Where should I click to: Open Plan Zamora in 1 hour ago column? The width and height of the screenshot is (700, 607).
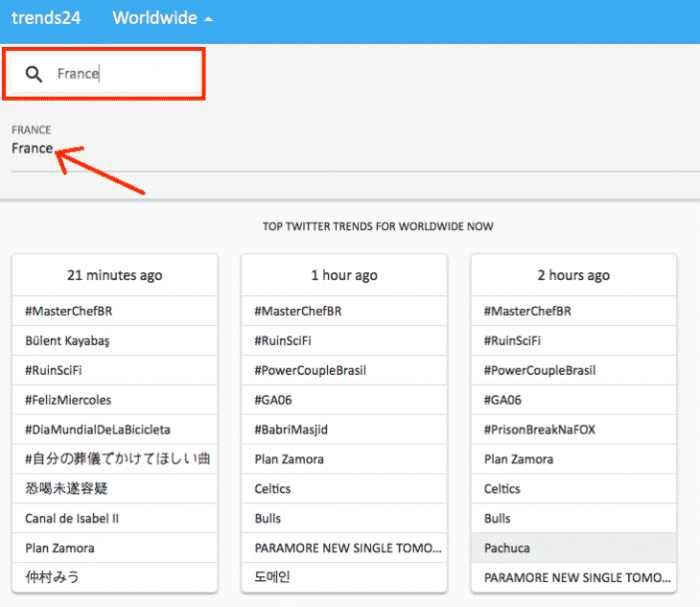point(290,458)
